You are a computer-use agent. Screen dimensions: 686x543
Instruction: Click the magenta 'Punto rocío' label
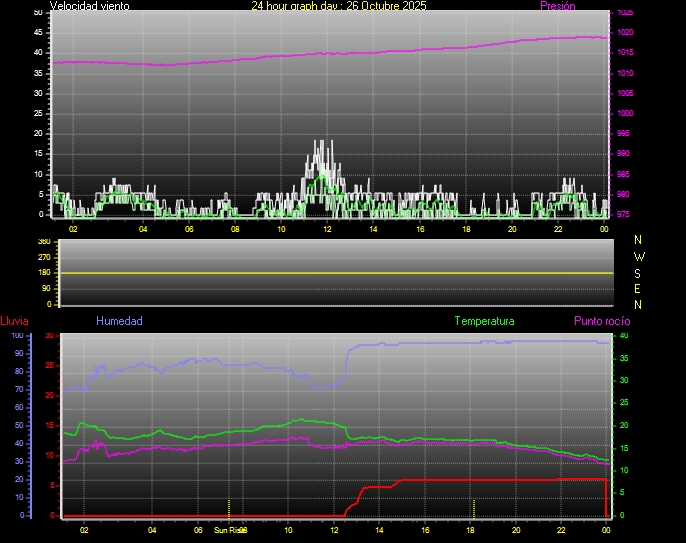(601, 321)
